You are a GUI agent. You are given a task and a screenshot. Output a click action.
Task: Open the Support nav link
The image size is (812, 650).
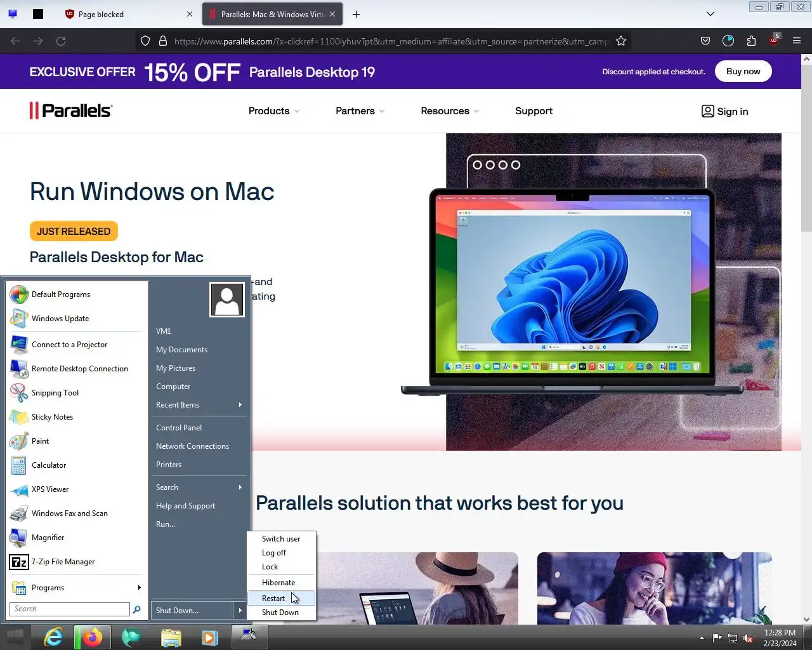(x=534, y=111)
